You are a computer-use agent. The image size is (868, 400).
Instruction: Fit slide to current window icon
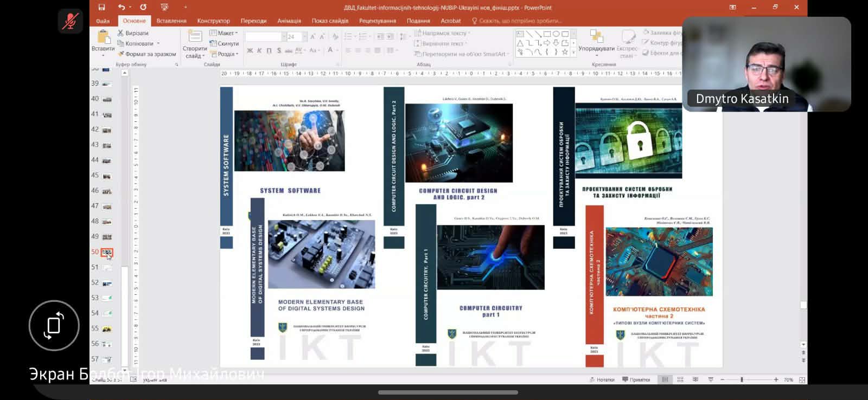[x=802, y=380]
